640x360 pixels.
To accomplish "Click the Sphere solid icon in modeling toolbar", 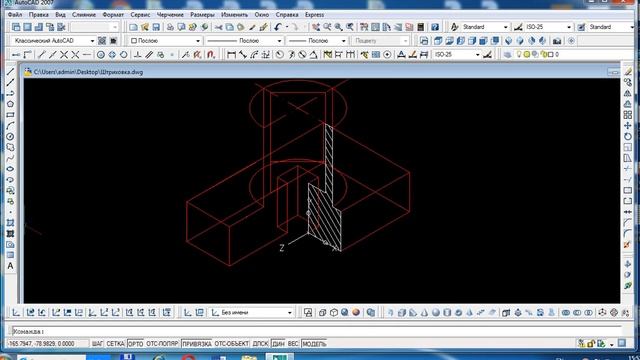I will tap(436, 313).
